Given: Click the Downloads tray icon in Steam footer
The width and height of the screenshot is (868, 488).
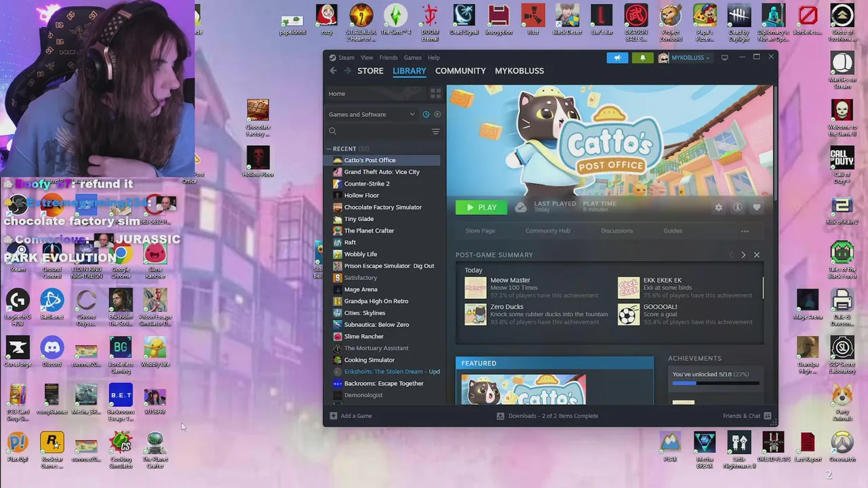Looking at the screenshot, I should (x=500, y=415).
